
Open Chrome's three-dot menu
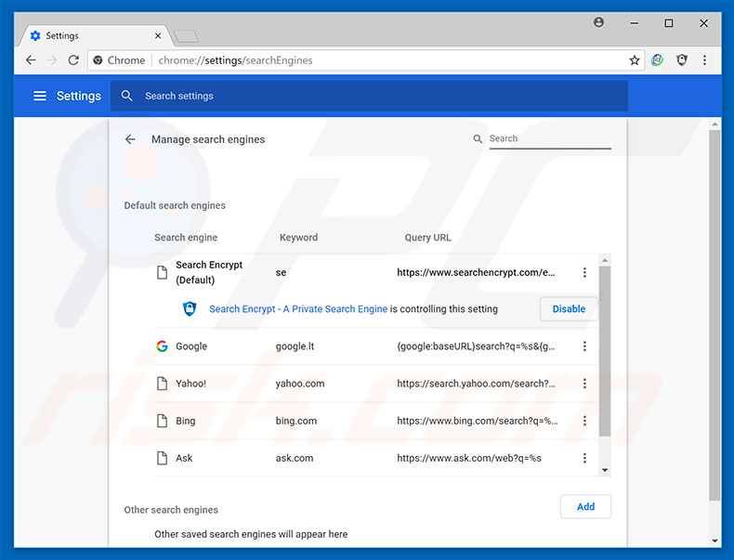click(704, 59)
